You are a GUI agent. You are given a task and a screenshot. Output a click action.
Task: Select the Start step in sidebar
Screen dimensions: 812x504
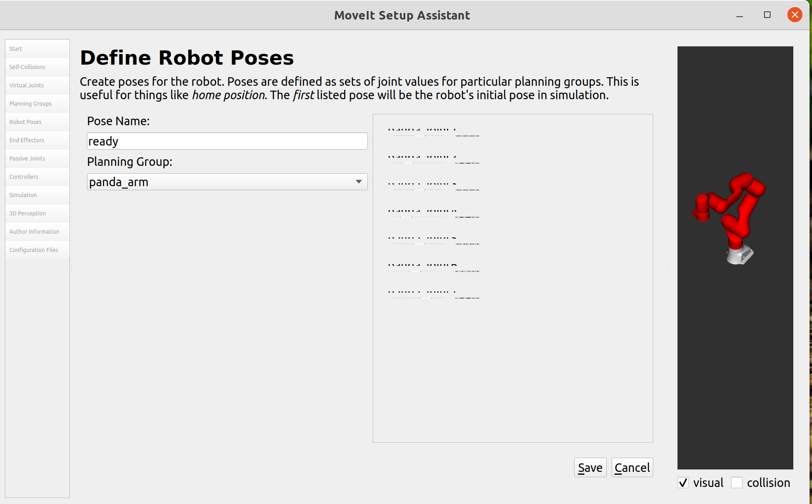point(37,48)
